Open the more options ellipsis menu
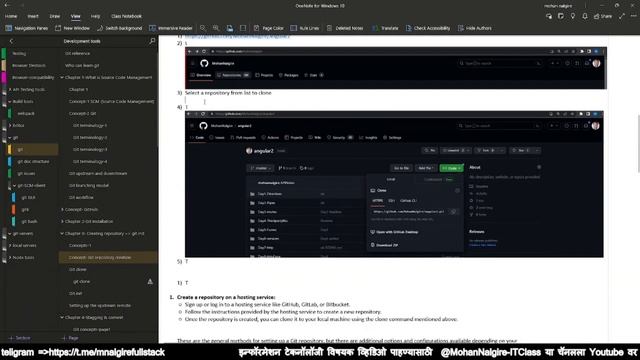Image resolution: width=640 pixels, height=360 pixels. pyautogui.click(x=633, y=16)
